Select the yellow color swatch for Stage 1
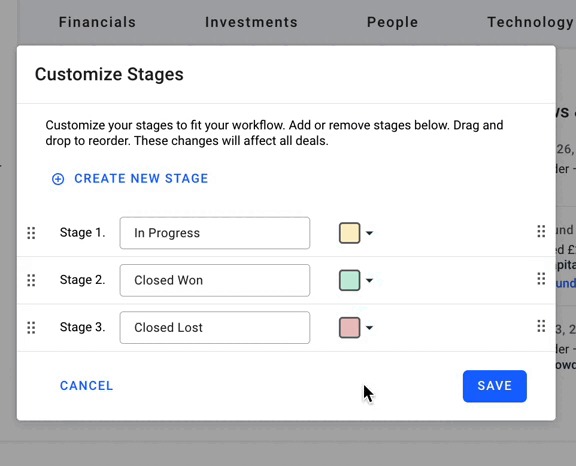Viewport: 576px width, 466px height. [349, 233]
